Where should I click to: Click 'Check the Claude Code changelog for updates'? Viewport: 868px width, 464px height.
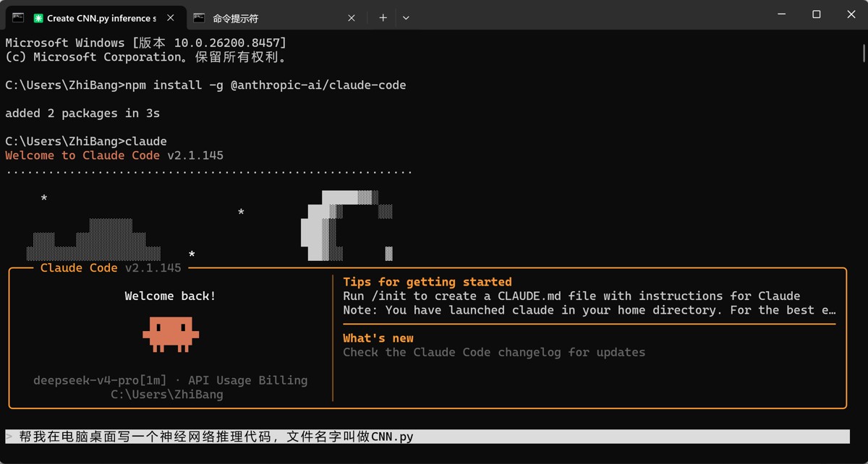(x=494, y=352)
